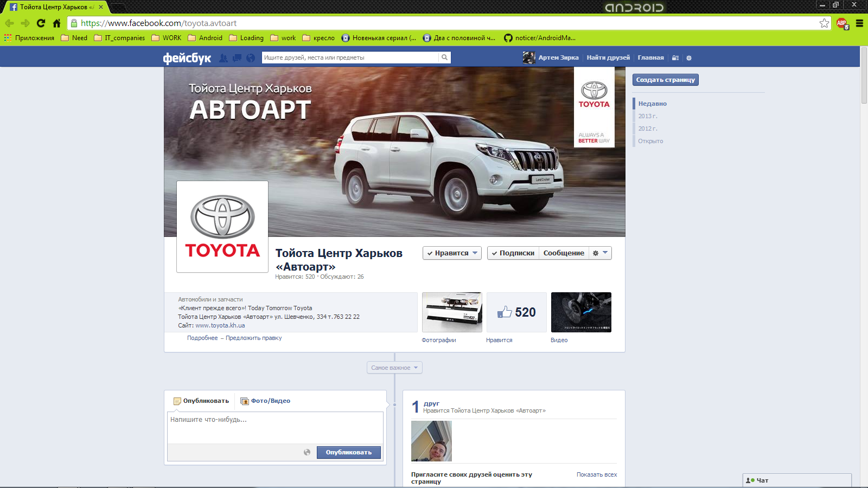Click the search magnifier button

(x=445, y=57)
